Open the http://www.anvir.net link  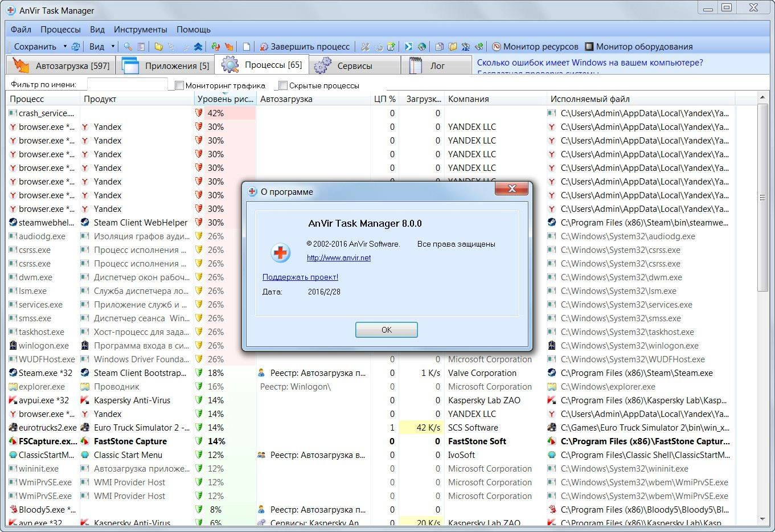tap(339, 257)
